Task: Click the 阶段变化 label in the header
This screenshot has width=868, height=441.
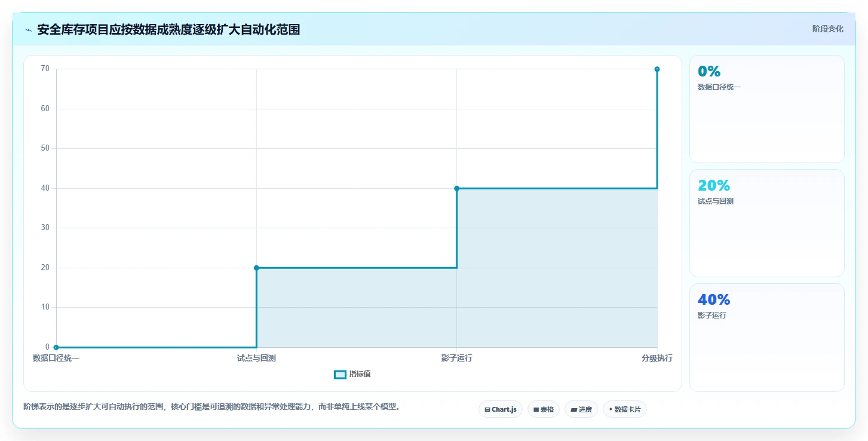Action: [827, 29]
